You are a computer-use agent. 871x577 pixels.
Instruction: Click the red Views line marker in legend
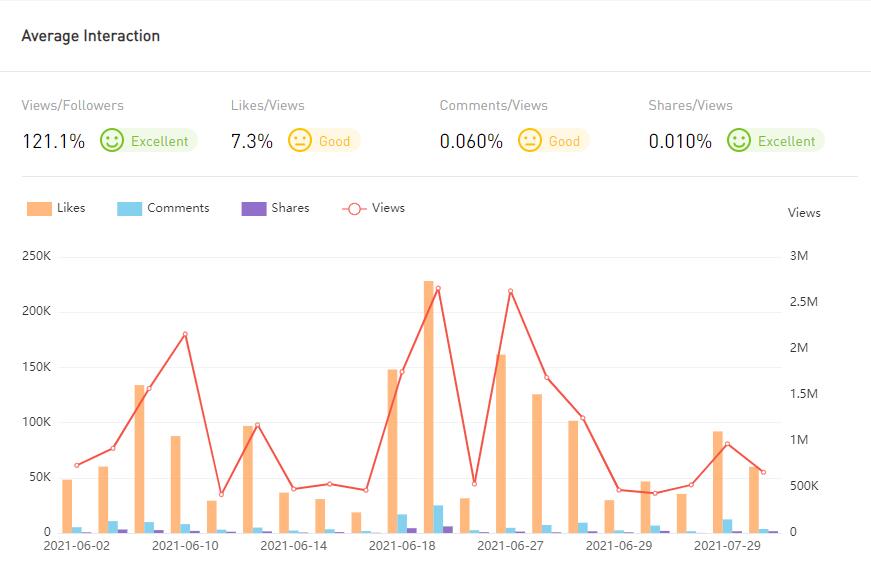[x=354, y=209]
